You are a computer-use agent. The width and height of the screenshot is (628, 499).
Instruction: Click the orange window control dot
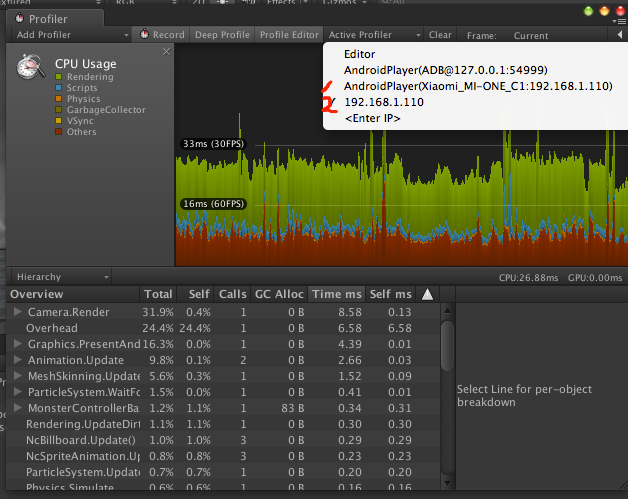604,11
